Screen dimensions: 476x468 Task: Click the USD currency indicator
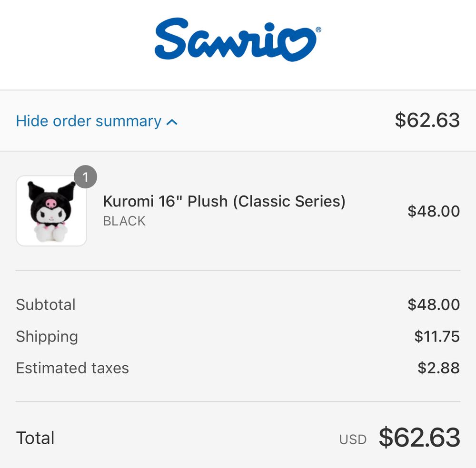pyautogui.click(x=353, y=440)
